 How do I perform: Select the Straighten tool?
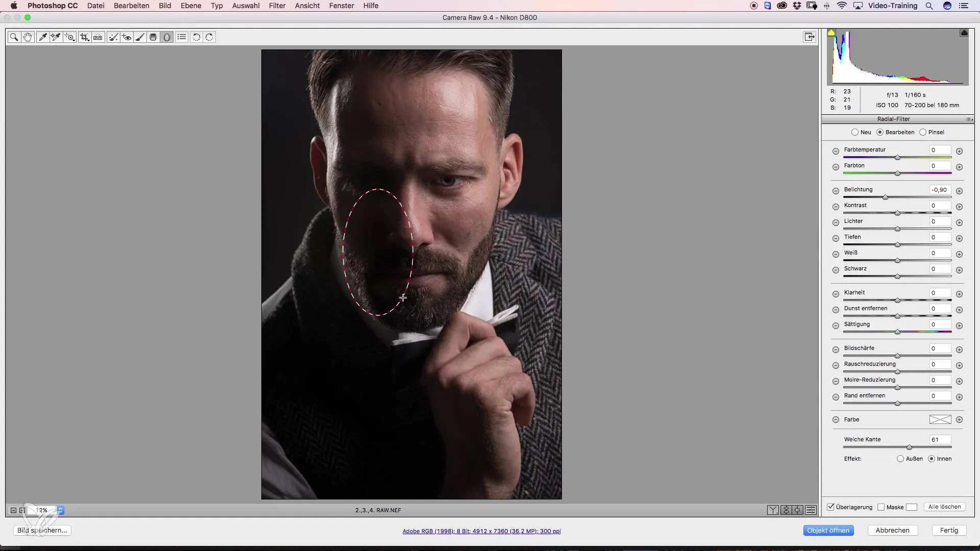click(98, 37)
